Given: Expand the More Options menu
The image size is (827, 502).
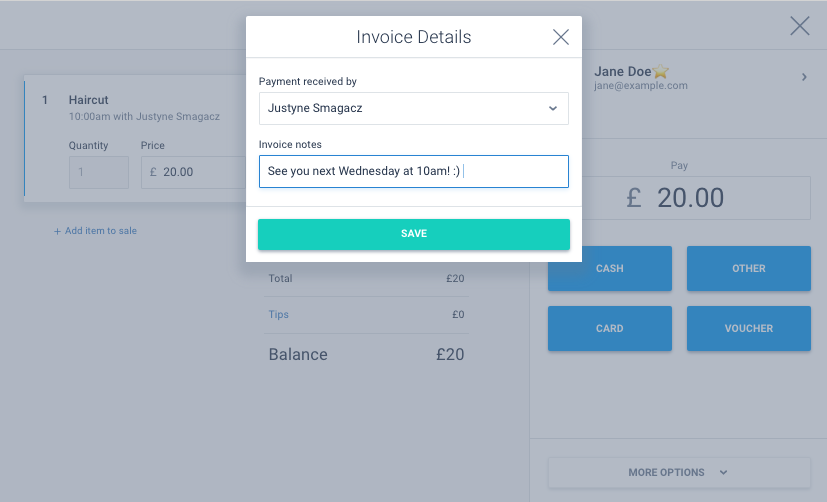Looking at the screenshot, I should coord(679,472).
